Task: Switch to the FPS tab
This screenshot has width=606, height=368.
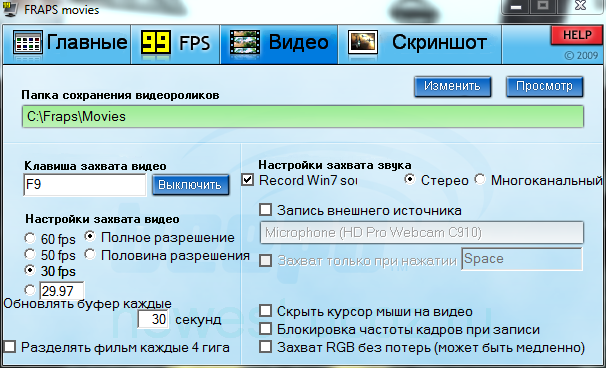Action: click(x=176, y=44)
